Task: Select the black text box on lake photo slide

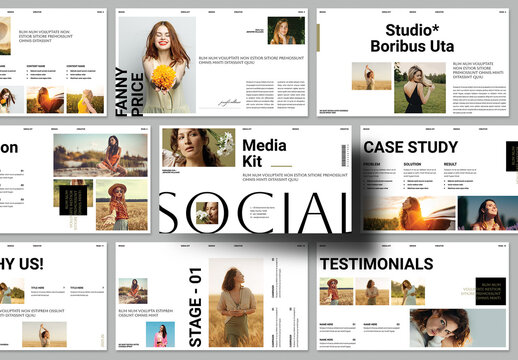Action: pos(73,200)
